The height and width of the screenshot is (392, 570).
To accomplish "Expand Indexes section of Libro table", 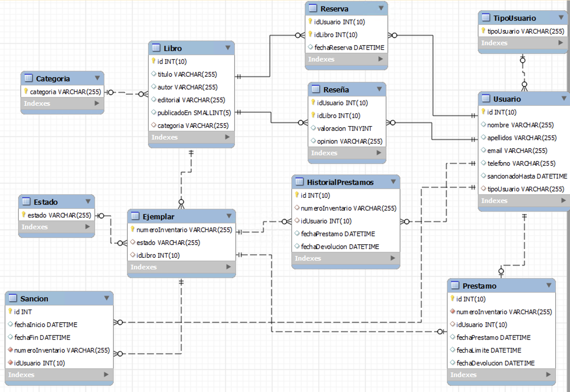I will (227, 137).
